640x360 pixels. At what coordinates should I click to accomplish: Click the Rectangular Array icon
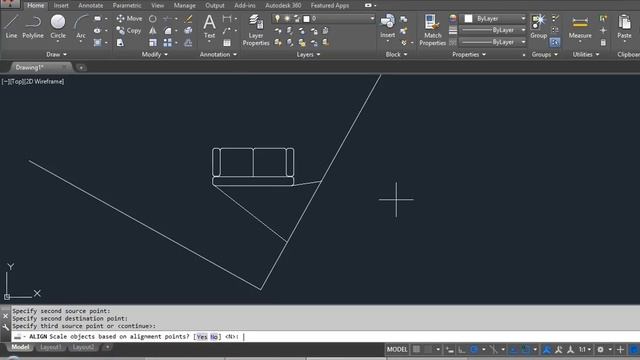[168, 42]
